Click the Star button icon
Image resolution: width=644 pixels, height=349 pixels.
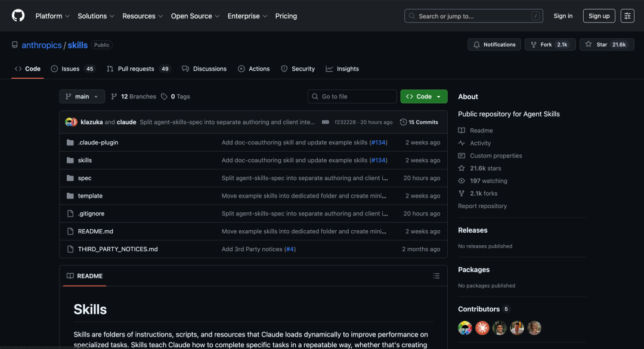click(589, 45)
